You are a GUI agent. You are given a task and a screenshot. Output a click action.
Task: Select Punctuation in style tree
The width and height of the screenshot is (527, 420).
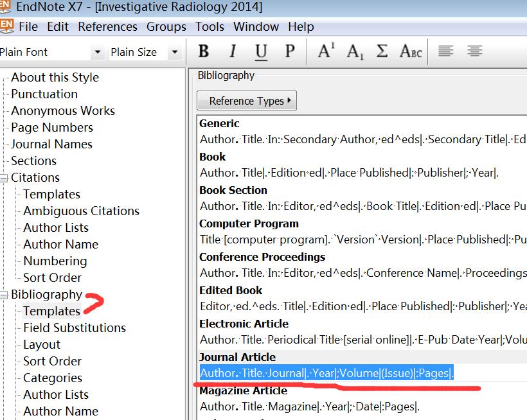[44, 94]
